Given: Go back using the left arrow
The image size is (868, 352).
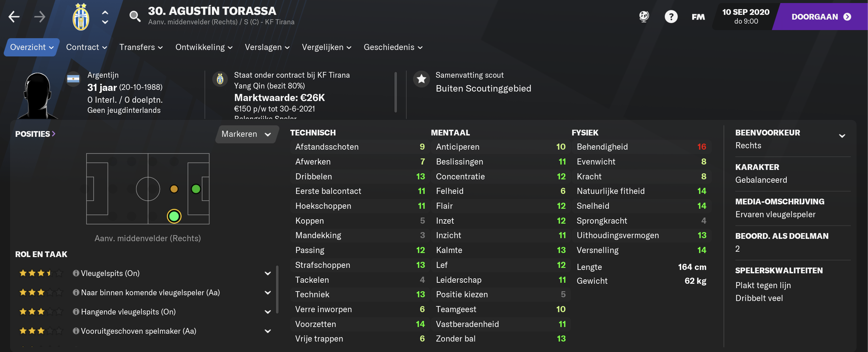Looking at the screenshot, I should point(14,17).
